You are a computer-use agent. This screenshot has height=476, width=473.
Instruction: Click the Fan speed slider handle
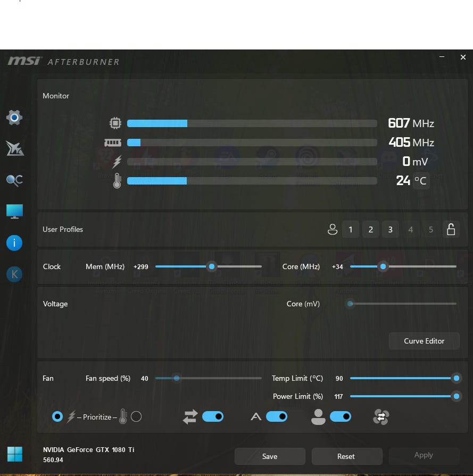177,378
